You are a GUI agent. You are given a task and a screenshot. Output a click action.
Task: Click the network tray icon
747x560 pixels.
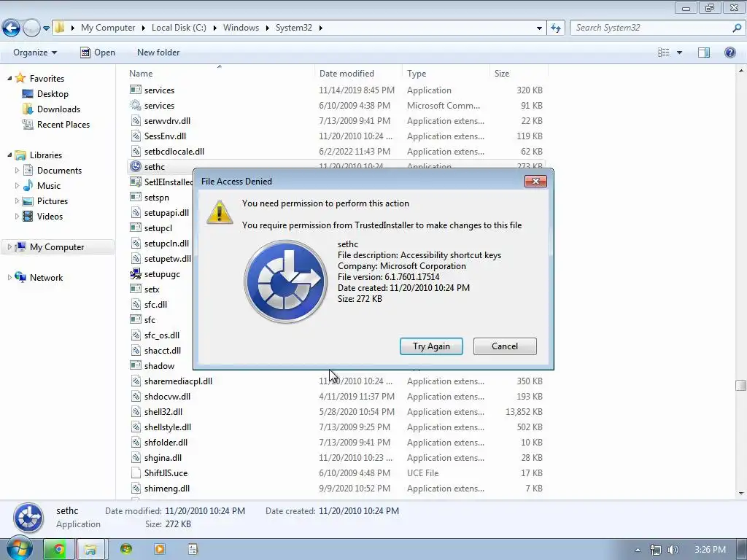click(x=656, y=550)
